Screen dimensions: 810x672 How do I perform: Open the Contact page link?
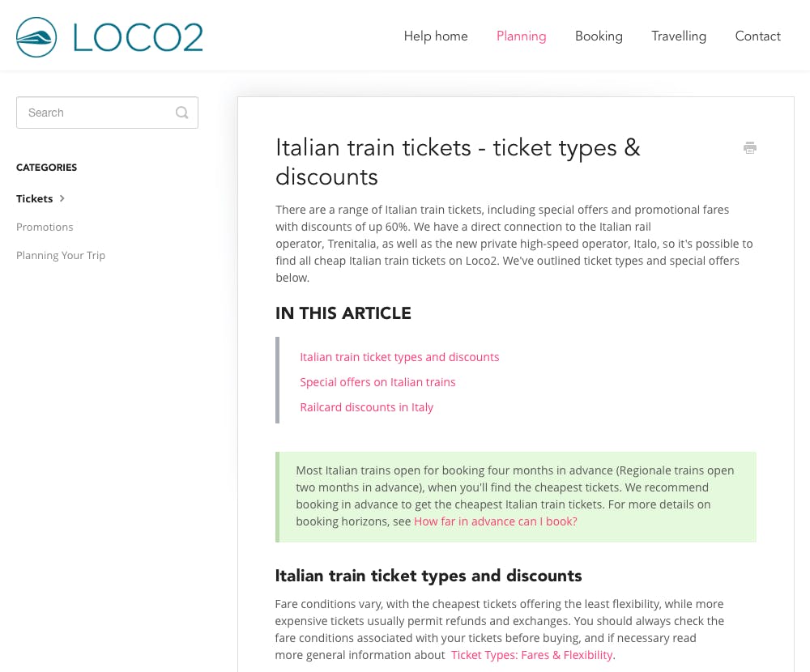coord(757,36)
